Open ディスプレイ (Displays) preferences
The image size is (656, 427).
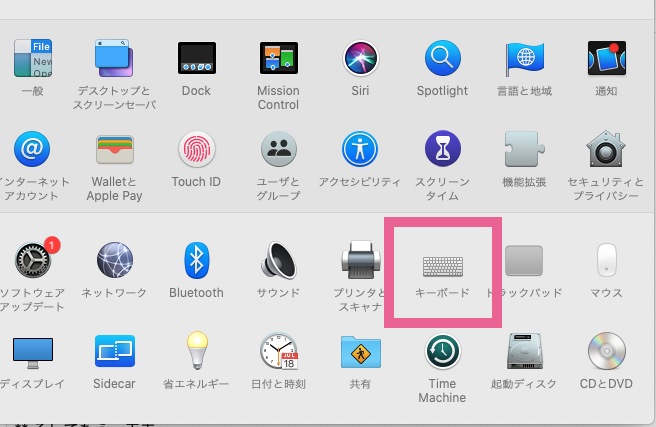33,353
